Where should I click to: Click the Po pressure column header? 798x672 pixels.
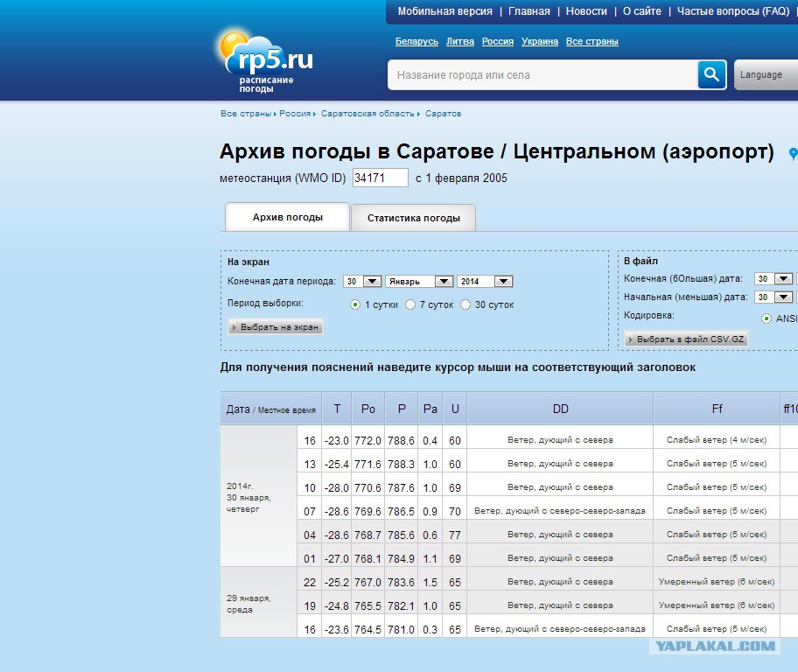pyautogui.click(x=368, y=409)
